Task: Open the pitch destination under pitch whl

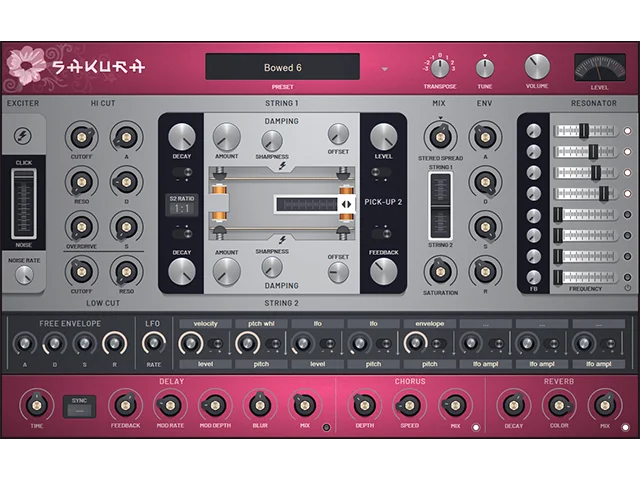Action: pyautogui.click(x=261, y=364)
